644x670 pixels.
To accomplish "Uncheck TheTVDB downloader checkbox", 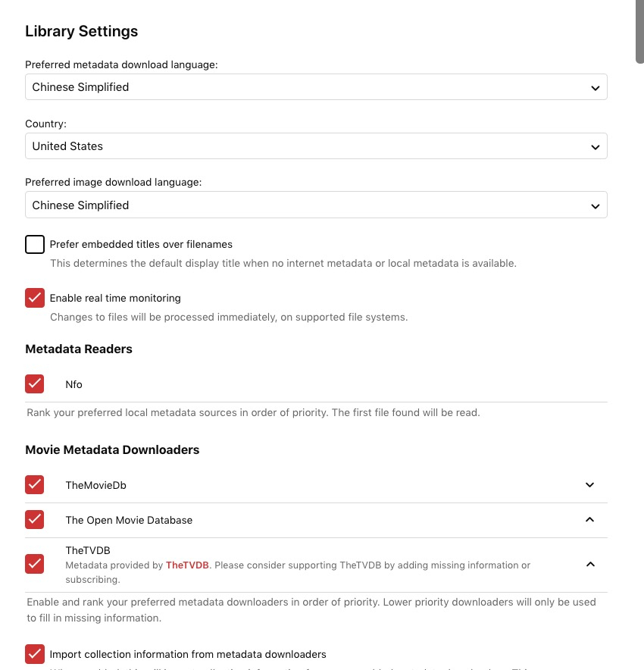I will [x=35, y=565].
